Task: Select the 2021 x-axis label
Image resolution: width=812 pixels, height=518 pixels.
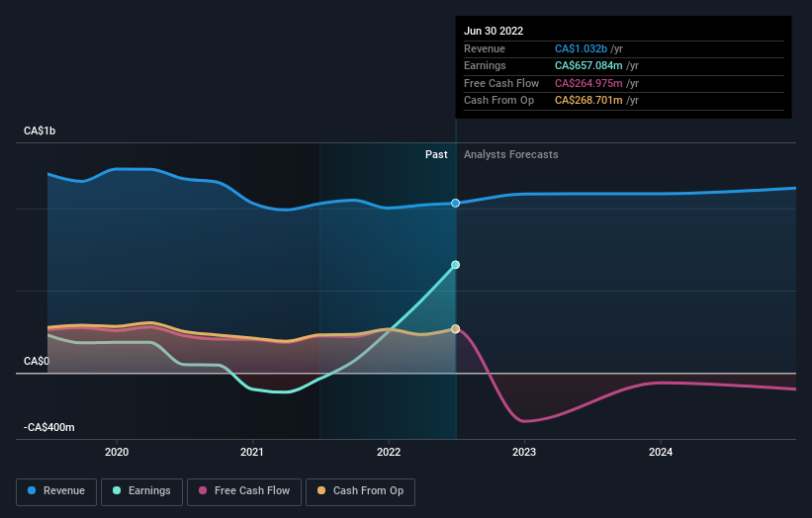Action: coord(252,452)
